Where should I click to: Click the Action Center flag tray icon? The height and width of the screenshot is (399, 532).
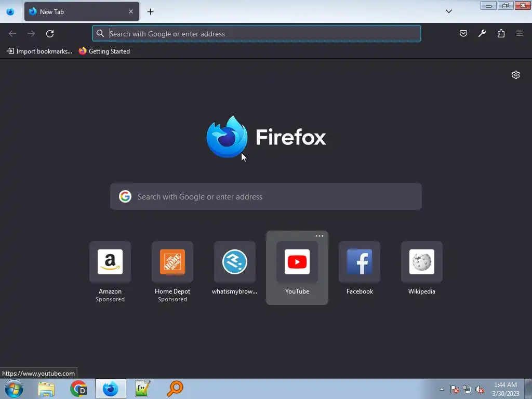pyautogui.click(x=455, y=389)
